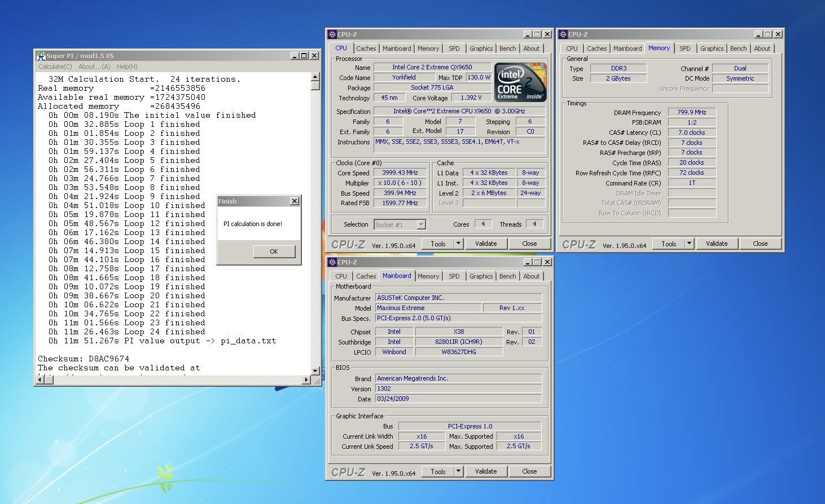Switch to SPD tab in Memory window
The image size is (825, 504).
[x=684, y=48]
